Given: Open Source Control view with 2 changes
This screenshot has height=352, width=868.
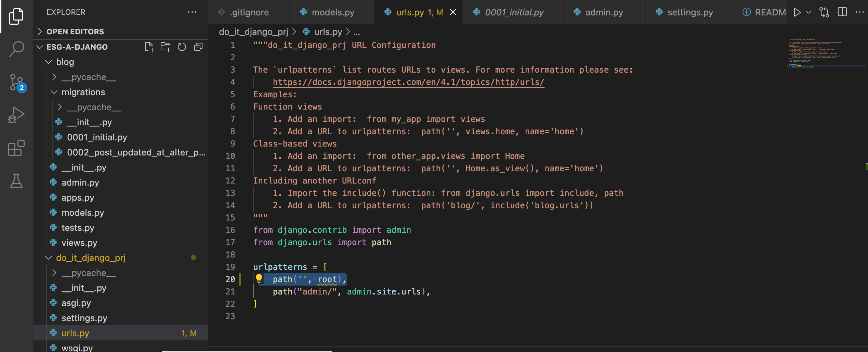Looking at the screenshot, I should coord(16,82).
